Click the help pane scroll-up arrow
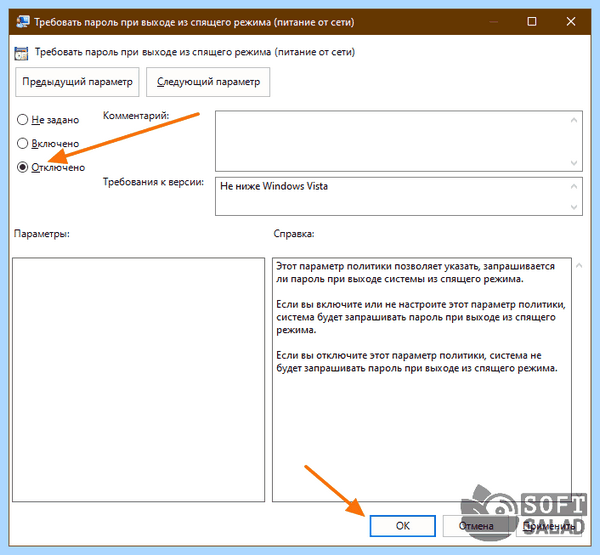The width and height of the screenshot is (600, 555). coord(579,265)
